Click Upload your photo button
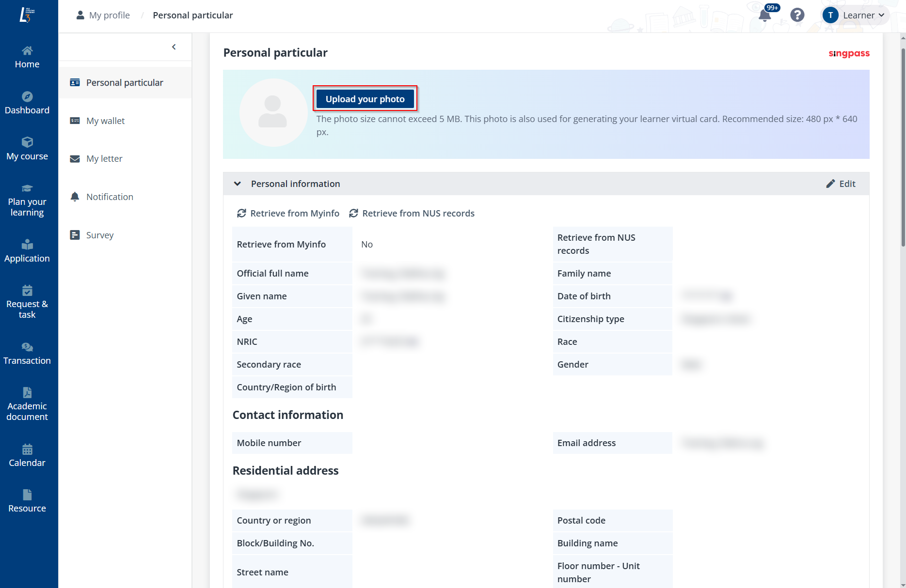The width and height of the screenshot is (906, 588). point(365,99)
